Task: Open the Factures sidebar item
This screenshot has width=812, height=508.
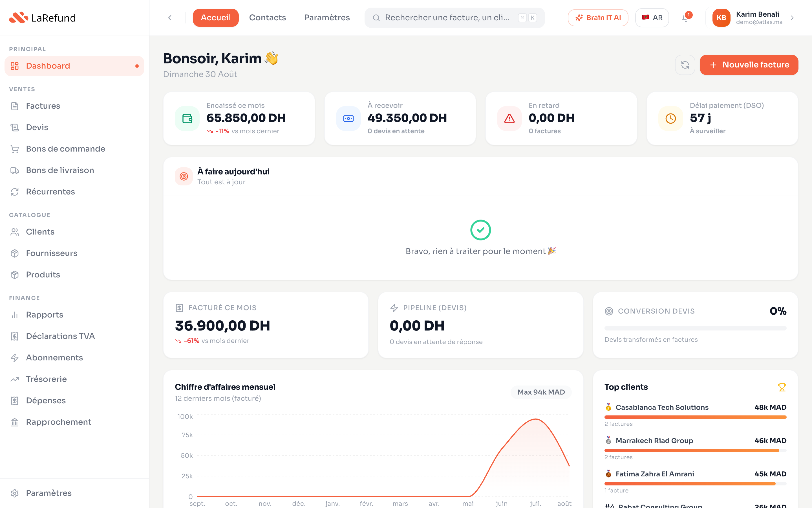Action: click(x=74, y=106)
